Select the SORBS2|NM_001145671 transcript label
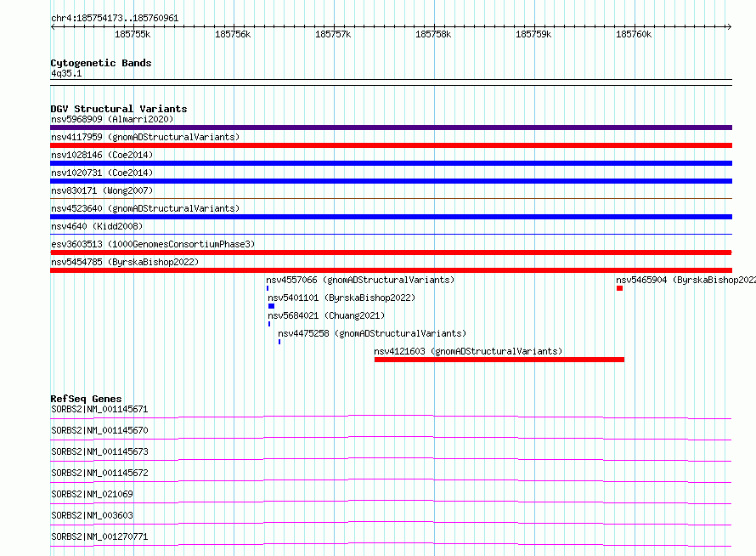The height and width of the screenshot is (556, 756). point(99,409)
